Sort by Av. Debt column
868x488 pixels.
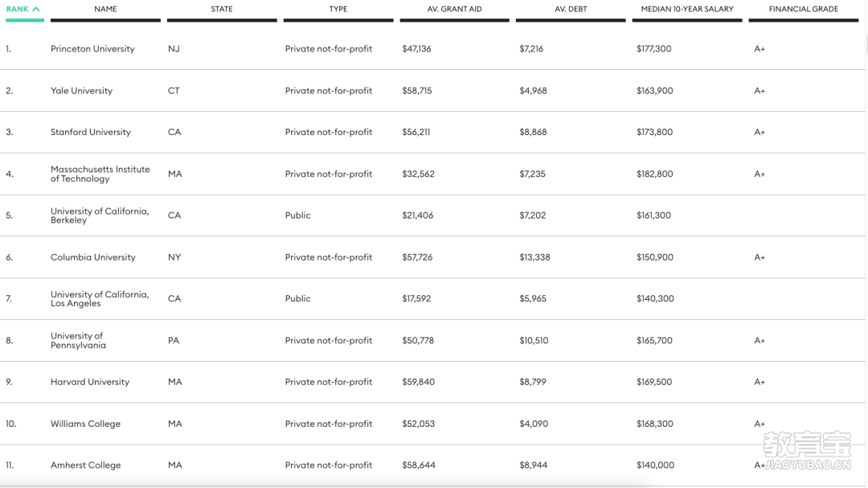tap(571, 9)
